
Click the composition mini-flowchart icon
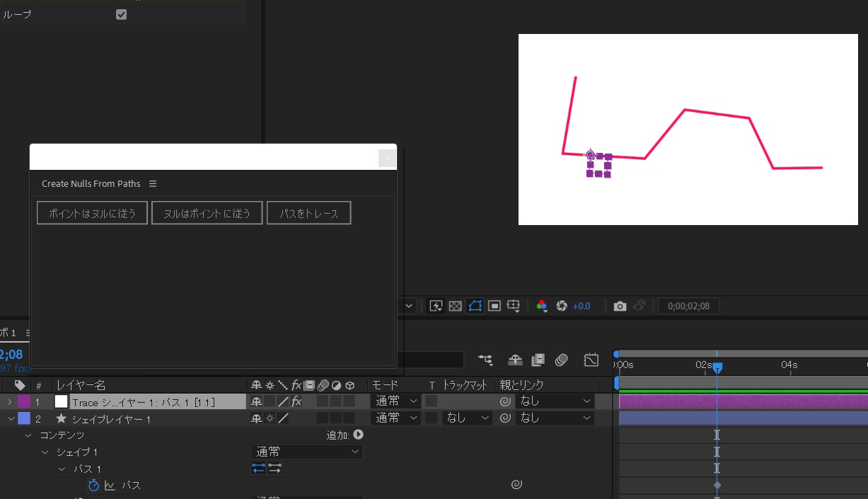(x=485, y=360)
